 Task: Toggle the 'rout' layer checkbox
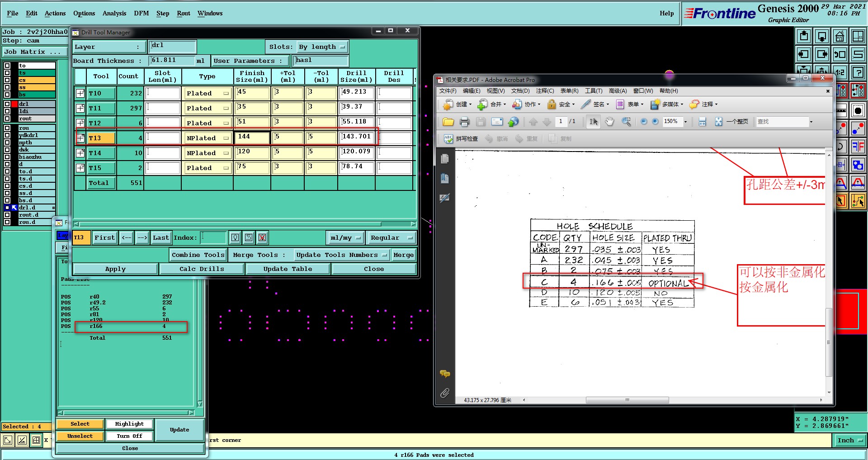(7, 119)
